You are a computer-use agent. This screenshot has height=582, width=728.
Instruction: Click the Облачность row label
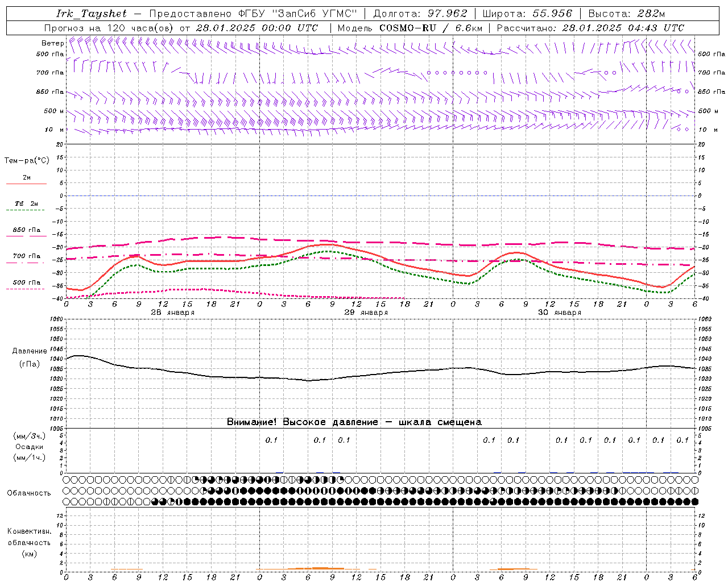pos(29,493)
